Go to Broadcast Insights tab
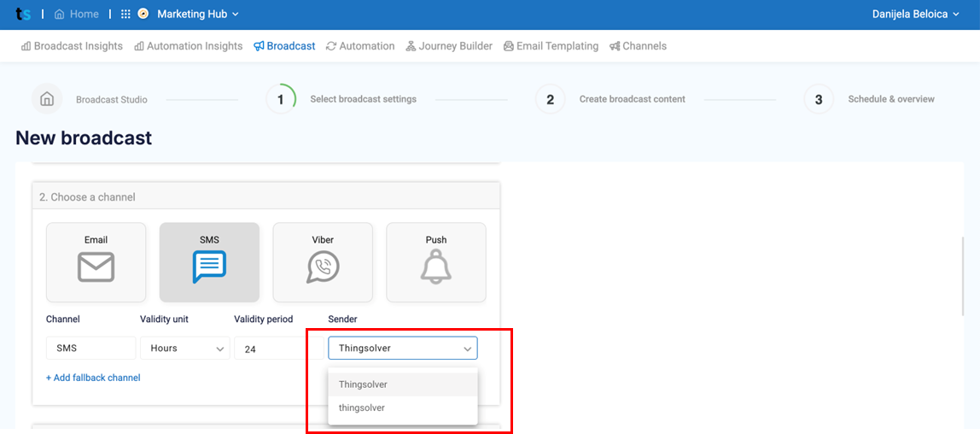Viewport: 980px width, 434px height. (x=72, y=46)
